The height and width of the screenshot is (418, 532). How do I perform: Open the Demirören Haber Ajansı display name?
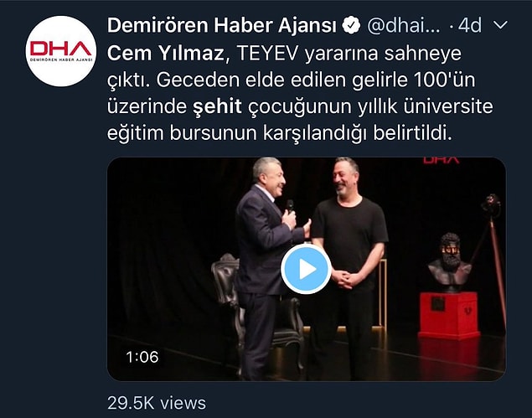pos(221,25)
